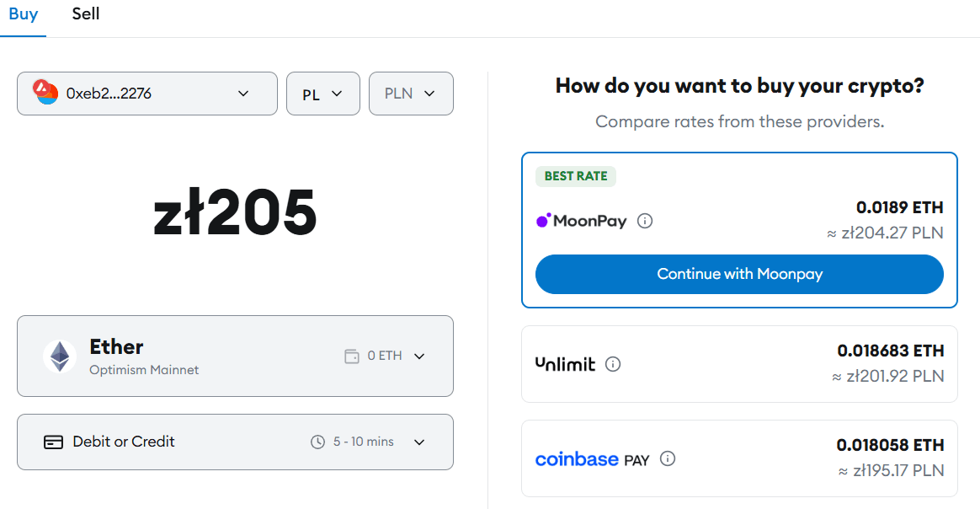Open the 0xeb2...2276 account dropdown
980x509 pixels.
[x=146, y=94]
